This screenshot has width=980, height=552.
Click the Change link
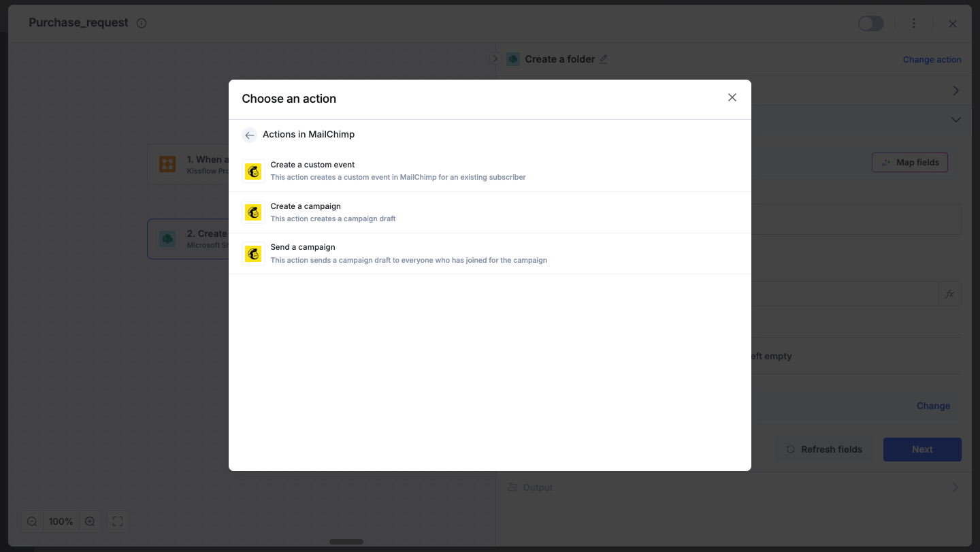933,406
